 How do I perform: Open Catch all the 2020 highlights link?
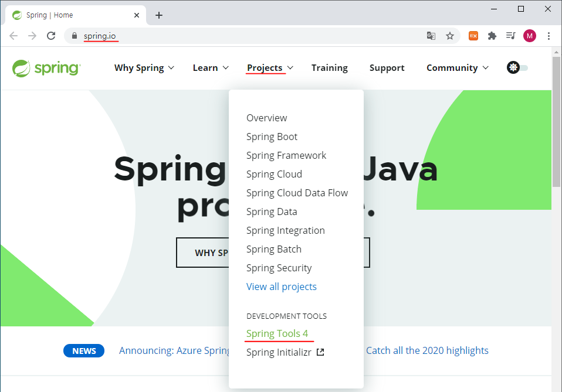(x=427, y=350)
